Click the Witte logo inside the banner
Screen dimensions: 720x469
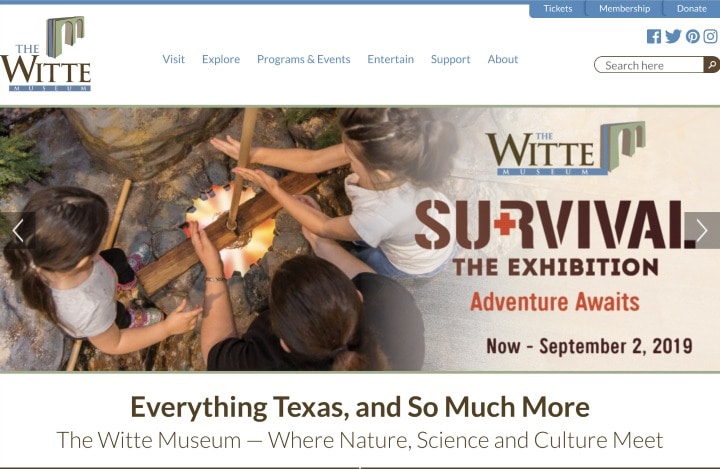566,148
